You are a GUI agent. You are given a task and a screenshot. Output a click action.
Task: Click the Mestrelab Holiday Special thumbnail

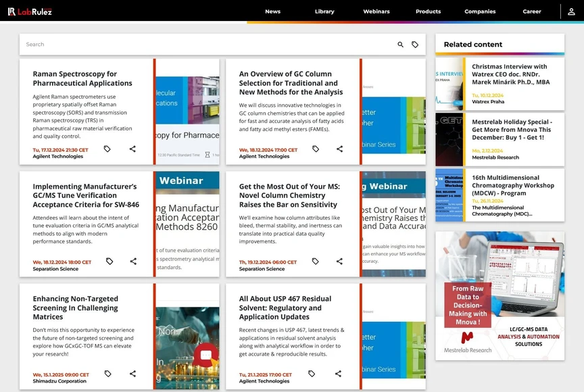(449, 140)
